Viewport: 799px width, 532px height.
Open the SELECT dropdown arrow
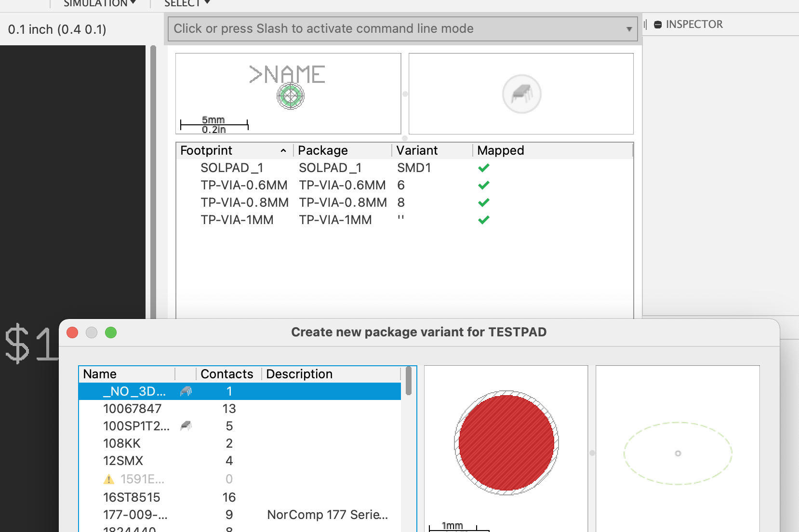207,2
